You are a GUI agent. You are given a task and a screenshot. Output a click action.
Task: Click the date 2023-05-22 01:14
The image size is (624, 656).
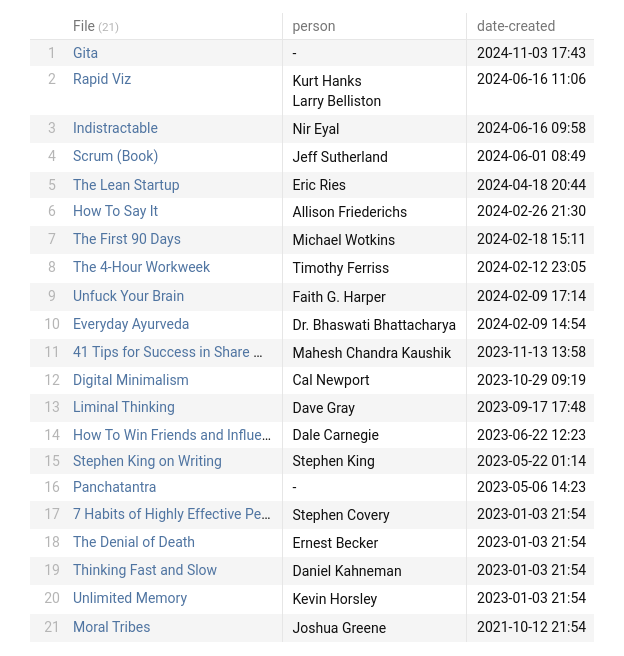coord(532,461)
